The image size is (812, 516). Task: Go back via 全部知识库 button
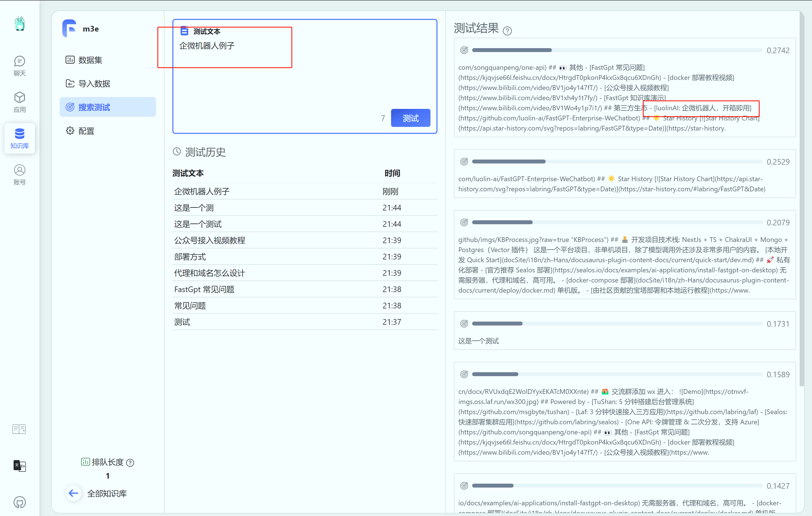98,493
